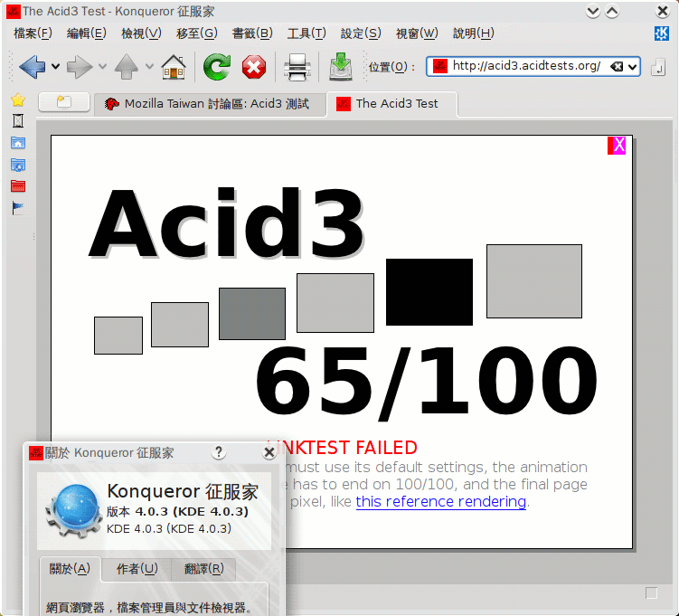Select the 翻譯(R) tab in About dialog

coord(203,569)
